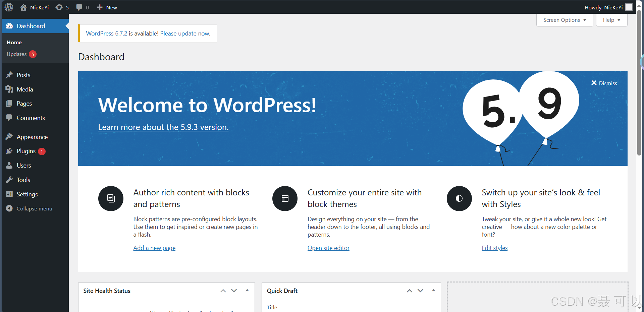The image size is (644, 312).
Task: Open the Plugins menu
Action: [x=35, y=151]
